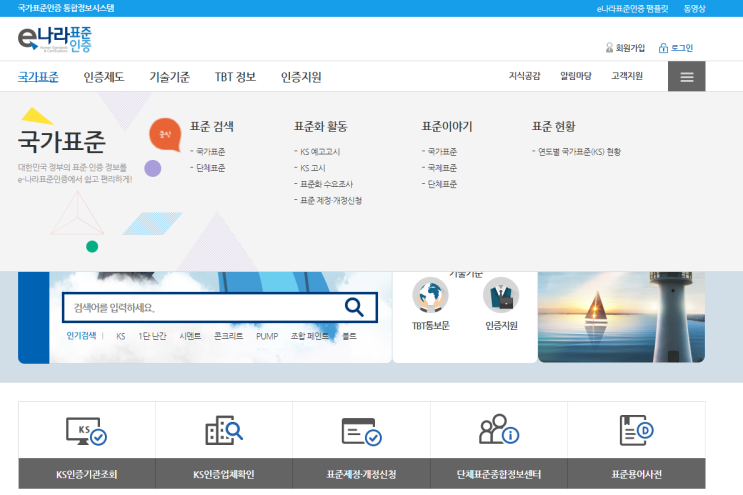Click the 인증지원 briefcase icon
The image size is (743, 495).
click(x=501, y=295)
